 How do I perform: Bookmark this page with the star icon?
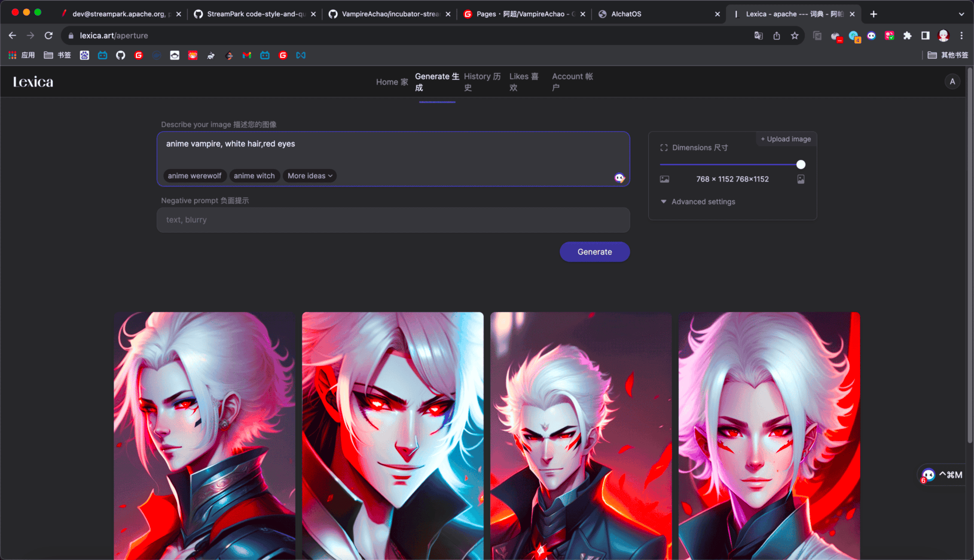(794, 36)
